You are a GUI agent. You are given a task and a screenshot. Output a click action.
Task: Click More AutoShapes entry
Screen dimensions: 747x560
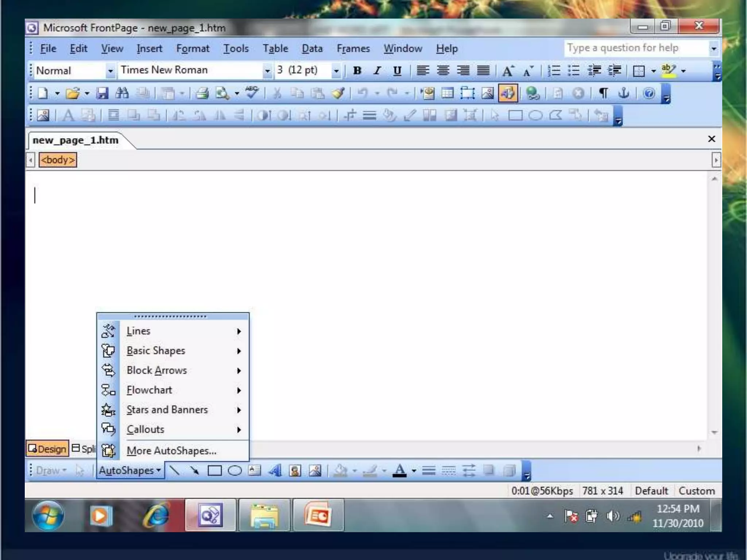pyautogui.click(x=171, y=451)
